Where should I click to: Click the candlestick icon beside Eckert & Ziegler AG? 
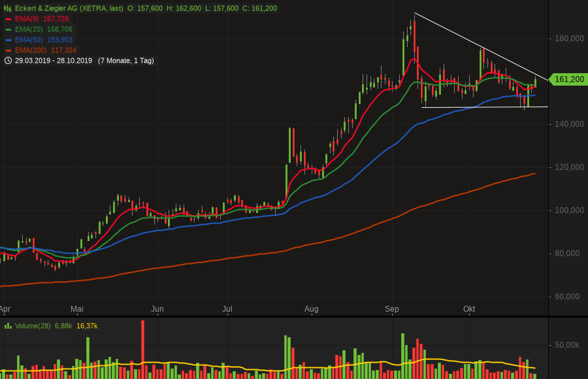[x=7, y=8]
